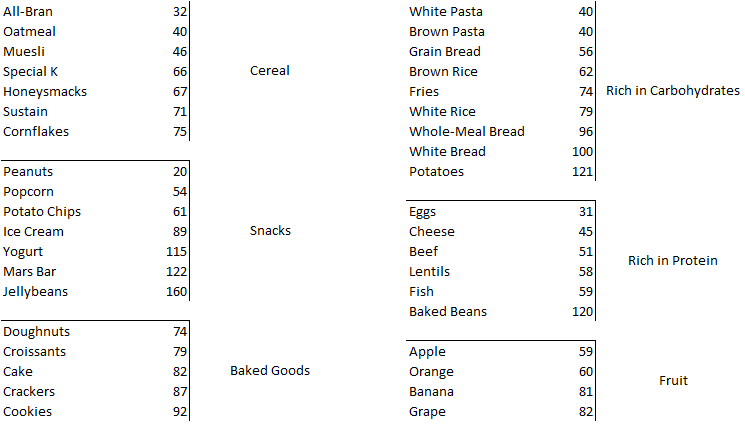
Task: Select the Doughnuts cell
Action: [x=36, y=332]
